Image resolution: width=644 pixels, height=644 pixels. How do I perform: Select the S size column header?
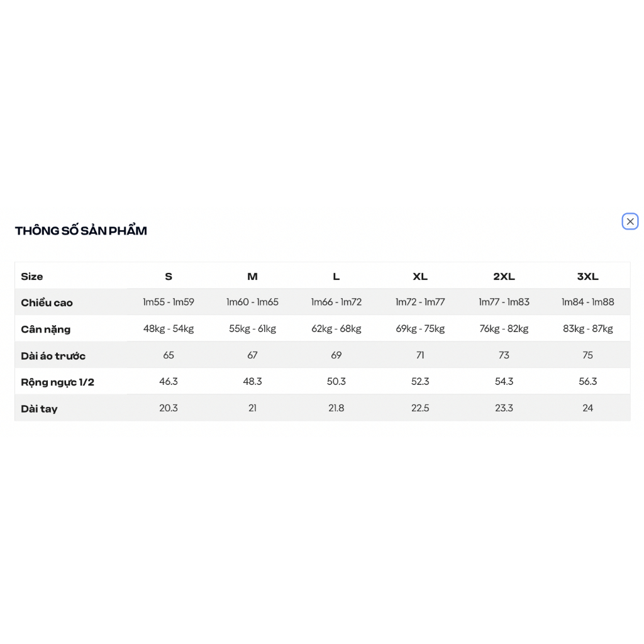169,277
